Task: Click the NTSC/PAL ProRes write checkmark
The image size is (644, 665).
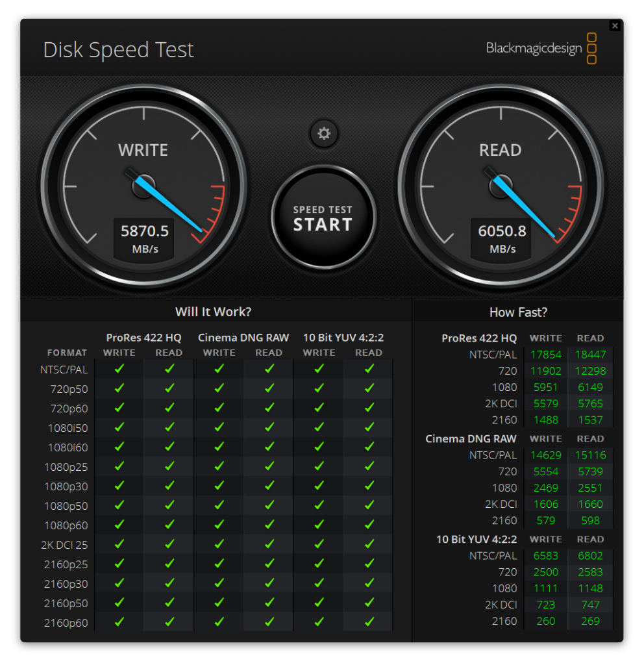Action: point(119,369)
